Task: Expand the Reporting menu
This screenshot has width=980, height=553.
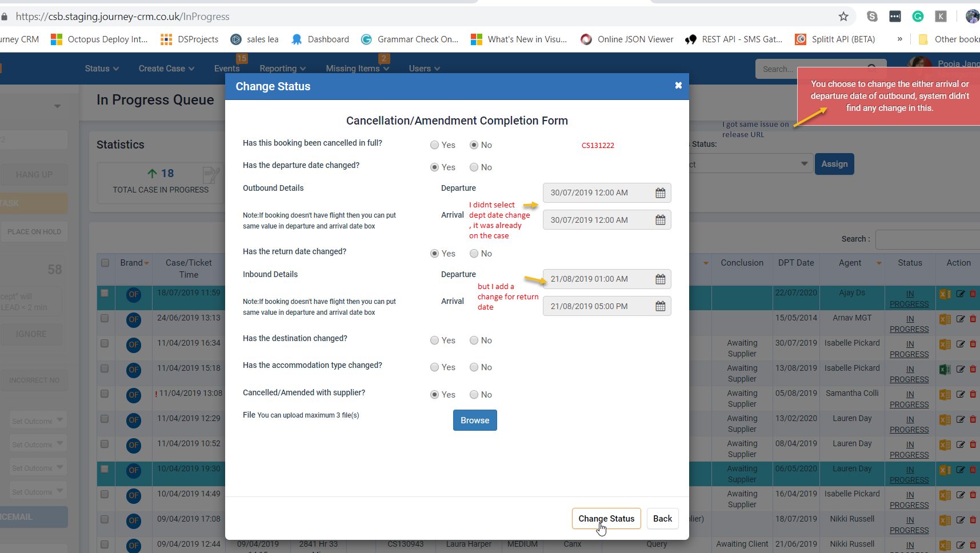Action: pos(282,69)
